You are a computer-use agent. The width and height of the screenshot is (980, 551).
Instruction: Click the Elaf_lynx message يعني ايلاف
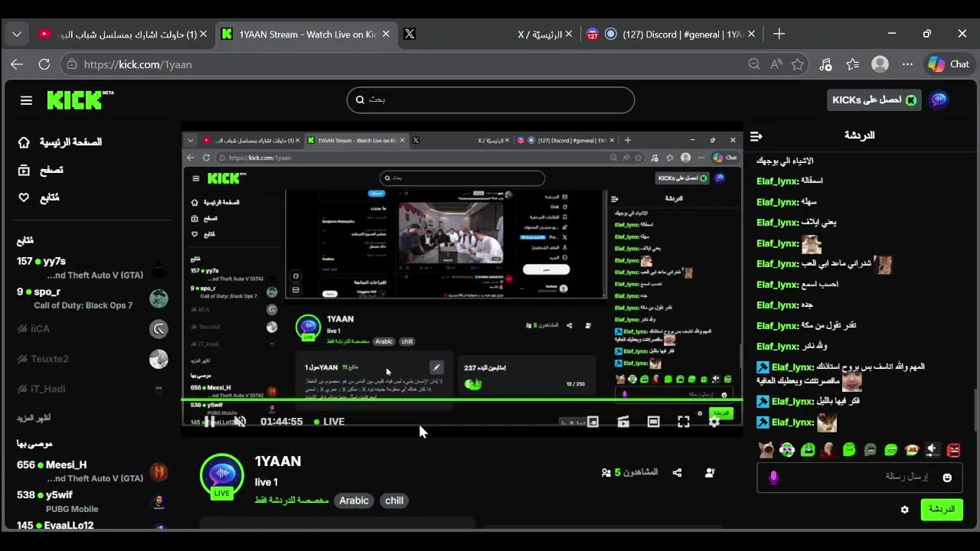tap(796, 223)
